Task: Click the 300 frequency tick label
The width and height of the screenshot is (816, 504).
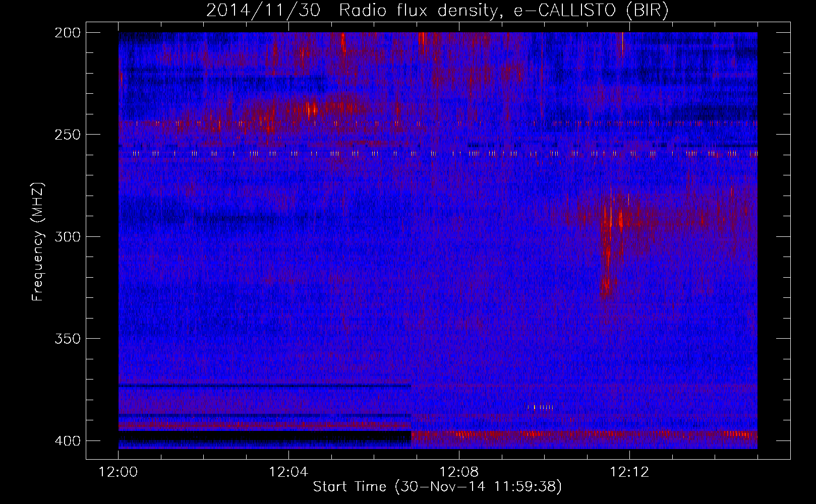Action: pos(67,237)
